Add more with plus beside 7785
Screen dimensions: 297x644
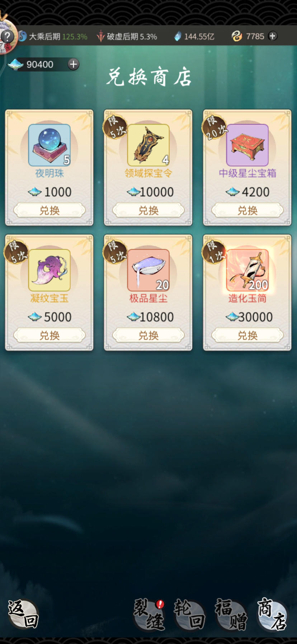tap(273, 36)
